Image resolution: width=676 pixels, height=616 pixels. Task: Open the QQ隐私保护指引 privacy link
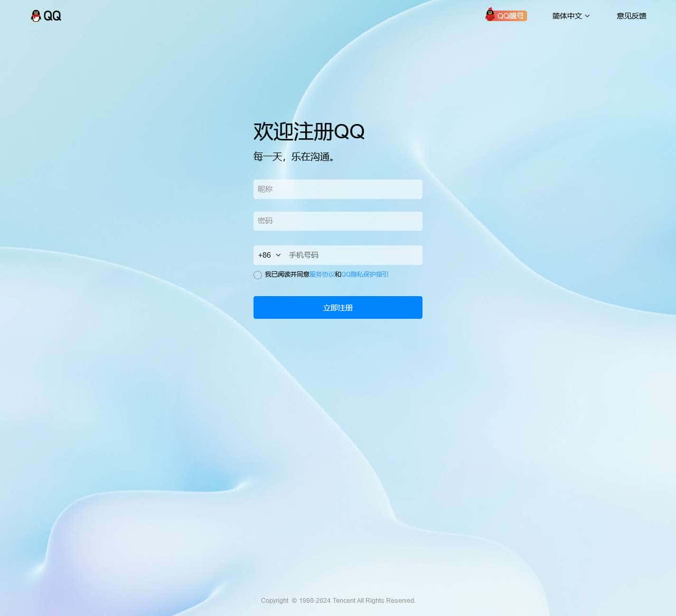tap(364, 274)
